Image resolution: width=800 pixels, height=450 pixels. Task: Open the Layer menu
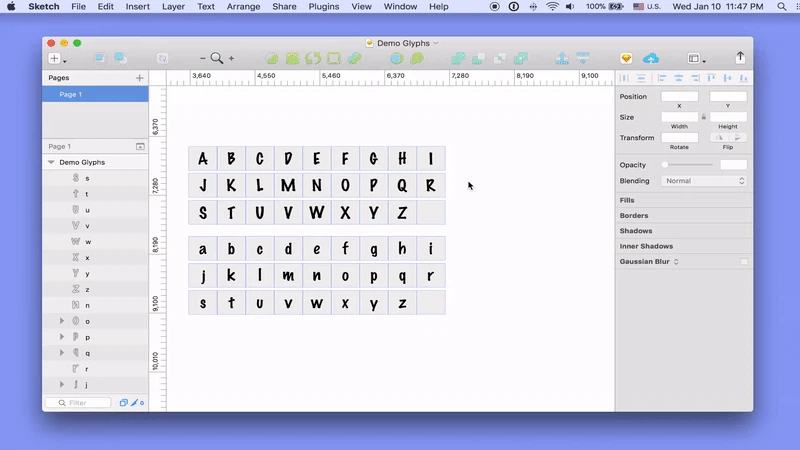tap(173, 7)
